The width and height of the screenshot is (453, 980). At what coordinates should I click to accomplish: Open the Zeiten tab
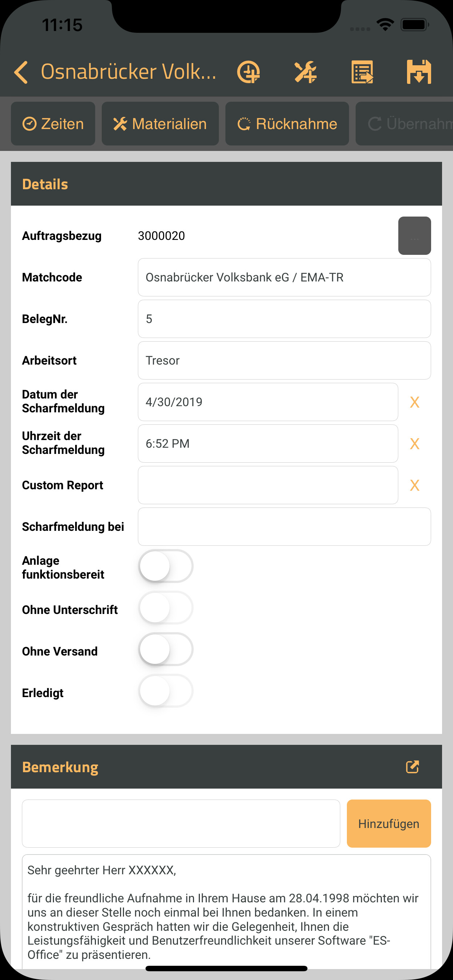tap(53, 124)
